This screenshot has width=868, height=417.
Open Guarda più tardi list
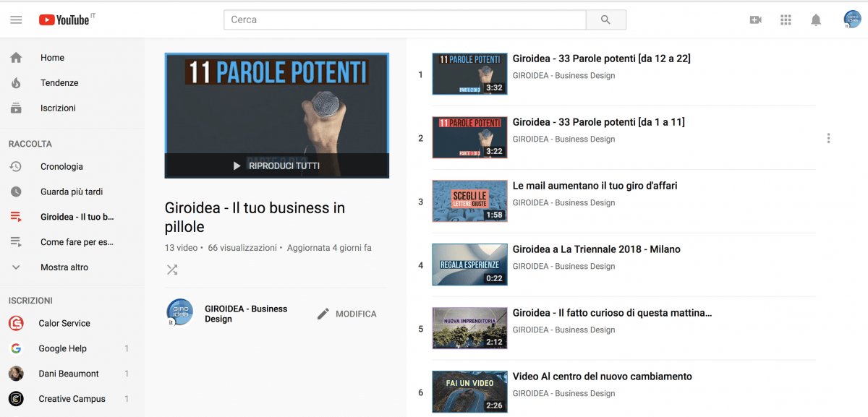[72, 192]
